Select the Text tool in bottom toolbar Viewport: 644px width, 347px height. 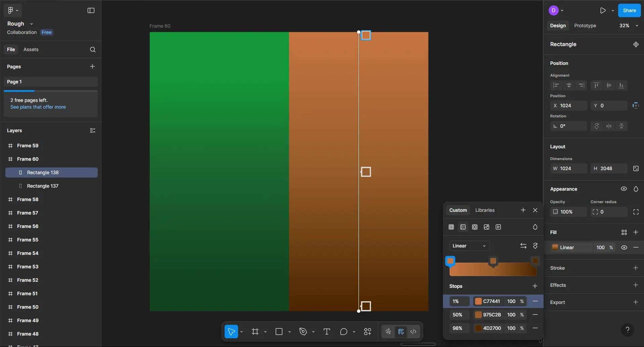(x=326, y=332)
